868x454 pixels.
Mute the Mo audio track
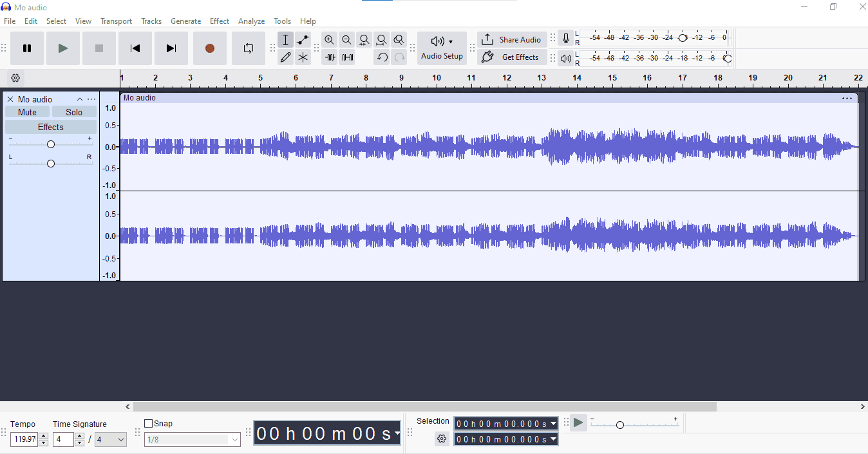click(x=27, y=112)
